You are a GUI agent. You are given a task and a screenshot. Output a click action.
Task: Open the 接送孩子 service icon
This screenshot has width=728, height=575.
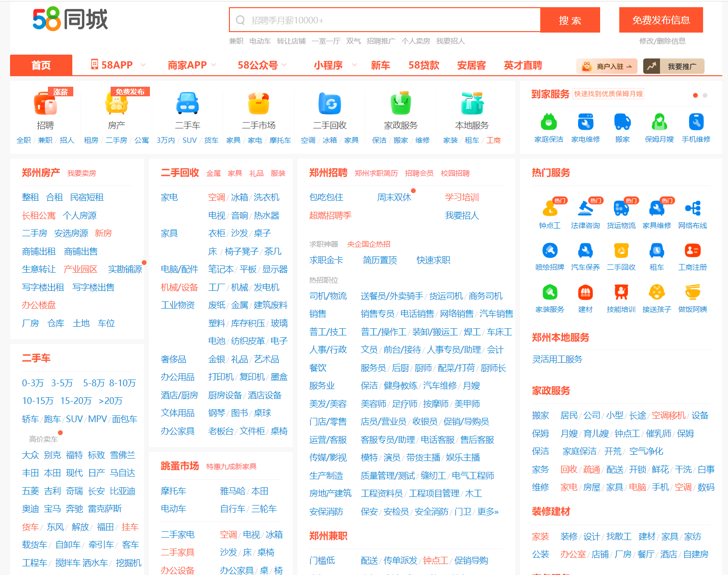[x=657, y=292]
